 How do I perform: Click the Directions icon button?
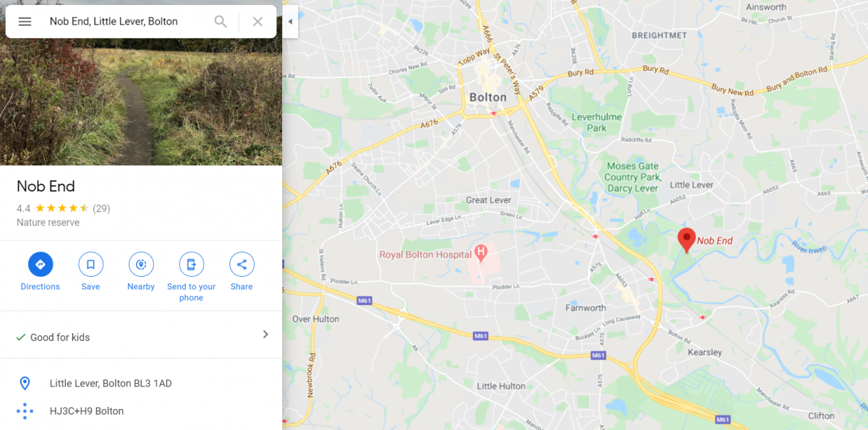[x=41, y=265]
